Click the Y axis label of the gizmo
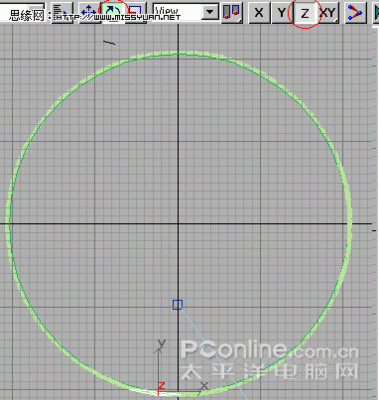Screen dimensions: 379x400 162,343
